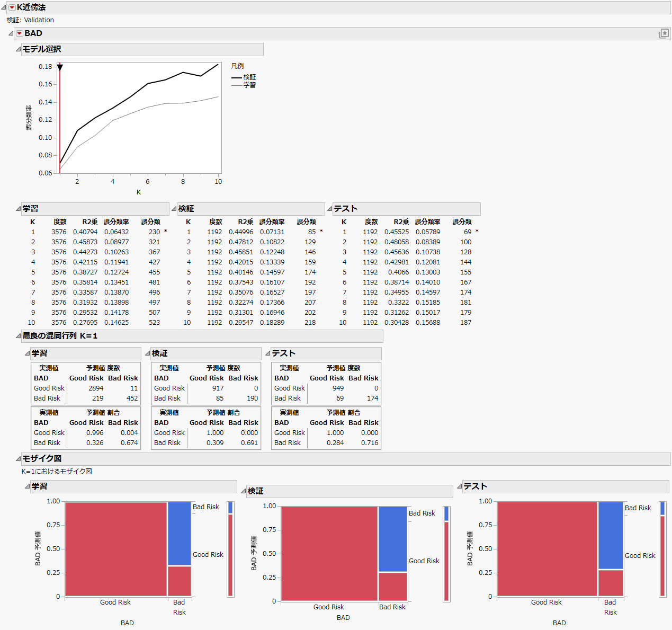The image size is (672, 630).
Task: Click the 949 count in テスト matrix
Action: (338, 388)
